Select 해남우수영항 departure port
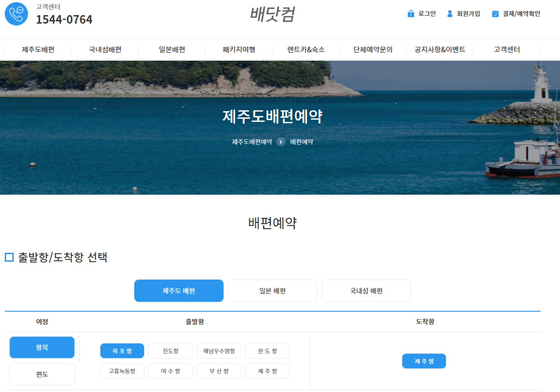This screenshot has width=560, height=392. 219,351
